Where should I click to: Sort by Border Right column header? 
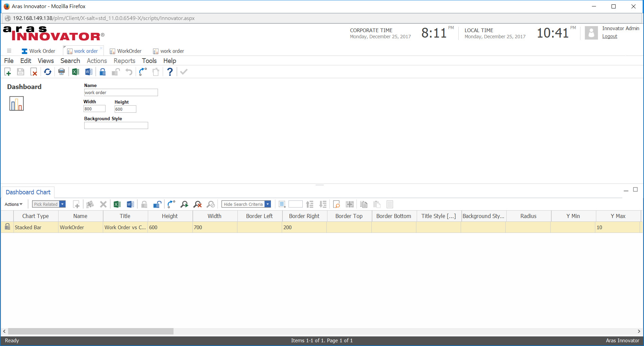[x=304, y=216]
